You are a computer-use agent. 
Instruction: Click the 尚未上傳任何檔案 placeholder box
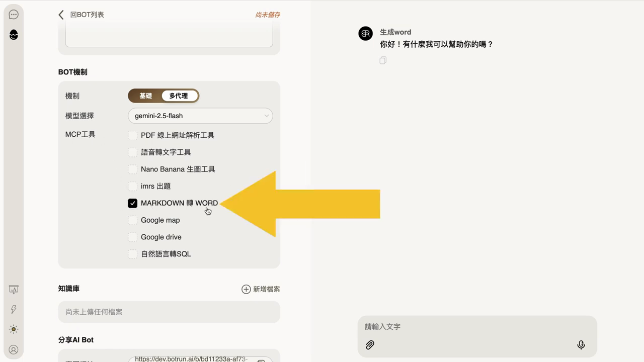[x=169, y=312]
